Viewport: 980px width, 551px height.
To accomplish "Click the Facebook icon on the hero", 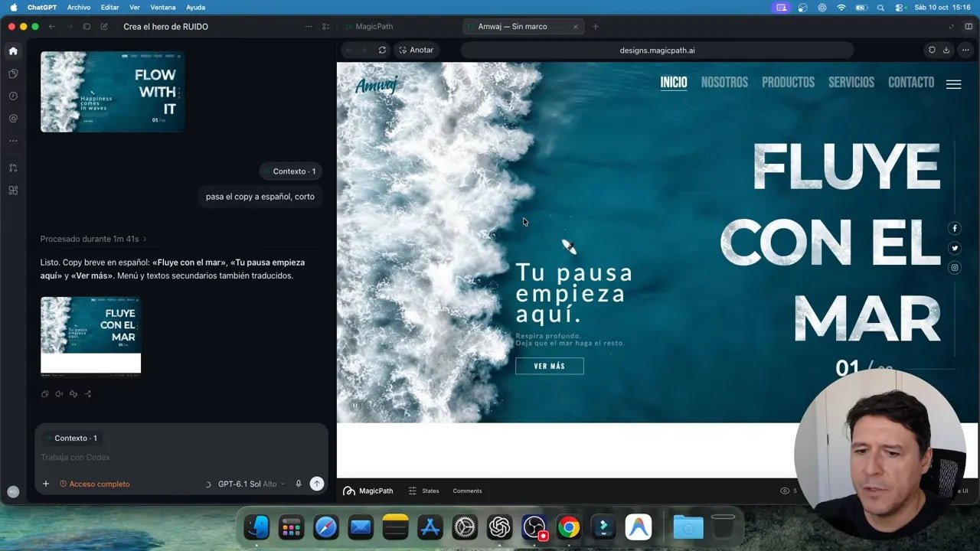I will (x=955, y=228).
